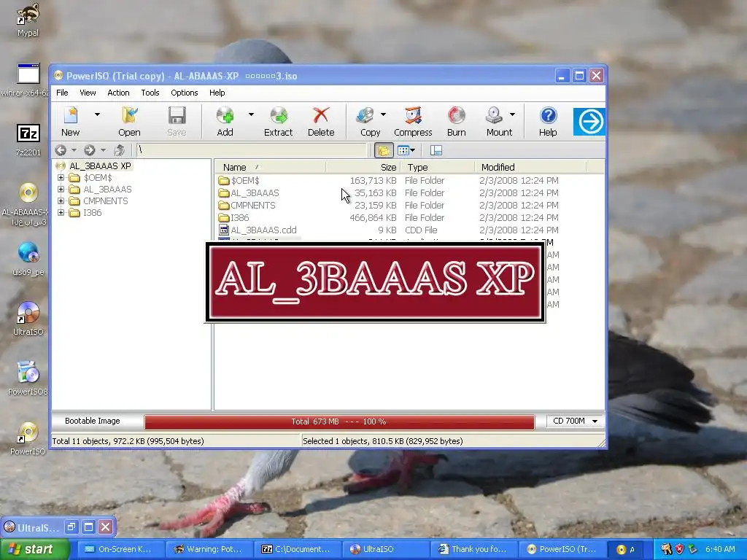Sort by the Modified column header
747x560 pixels.
pyautogui.click(x=530, y=167)
